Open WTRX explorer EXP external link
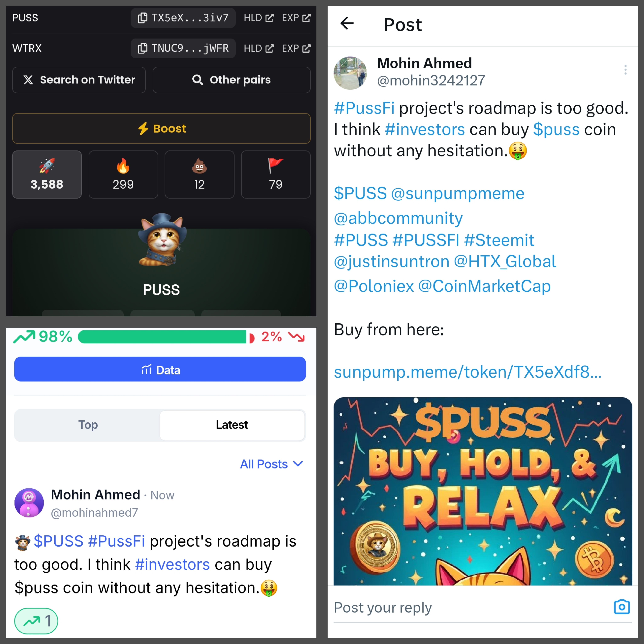 pyautogui.click(x=296, y=48)
